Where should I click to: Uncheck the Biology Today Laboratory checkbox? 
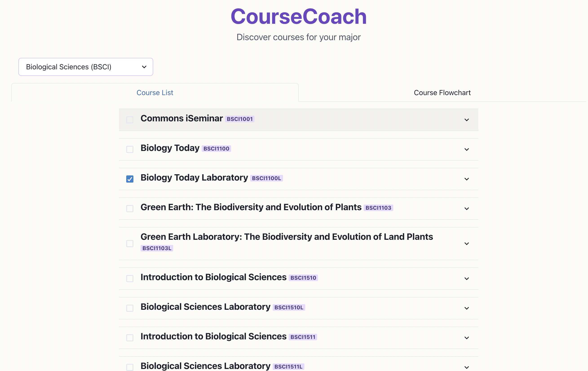tap(130, 179)
